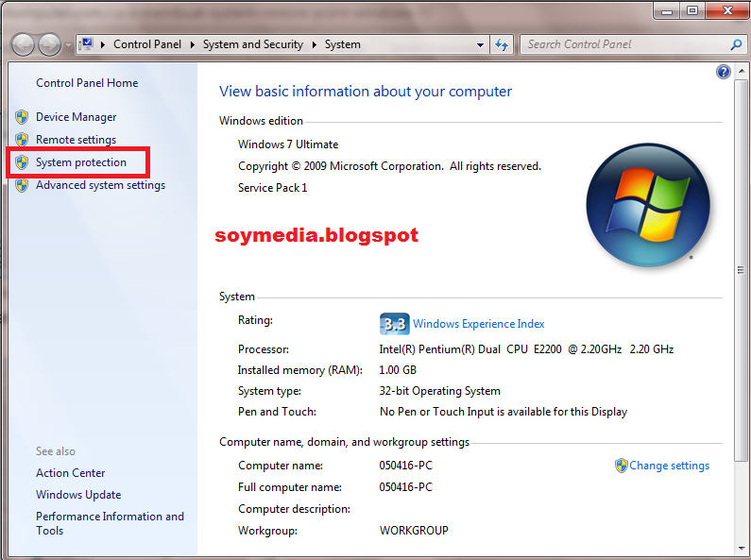751x560 pixels.
Task: Click the vertical scrollbar thumb
Action: (742, 269)
